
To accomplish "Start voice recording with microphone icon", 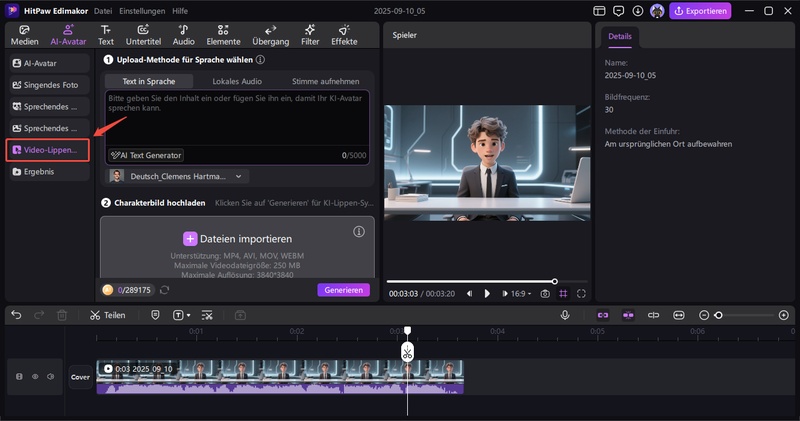I will (x=565, y=315).
